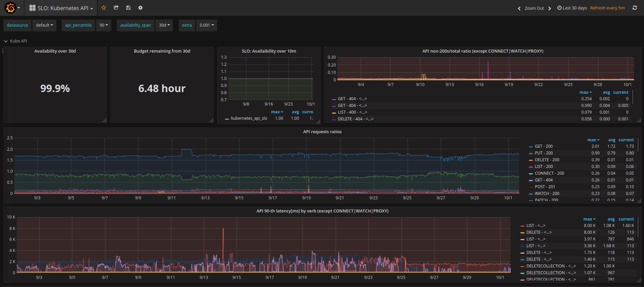Click the LIST - 200 legend color swatch

click(x=531, y=167)
